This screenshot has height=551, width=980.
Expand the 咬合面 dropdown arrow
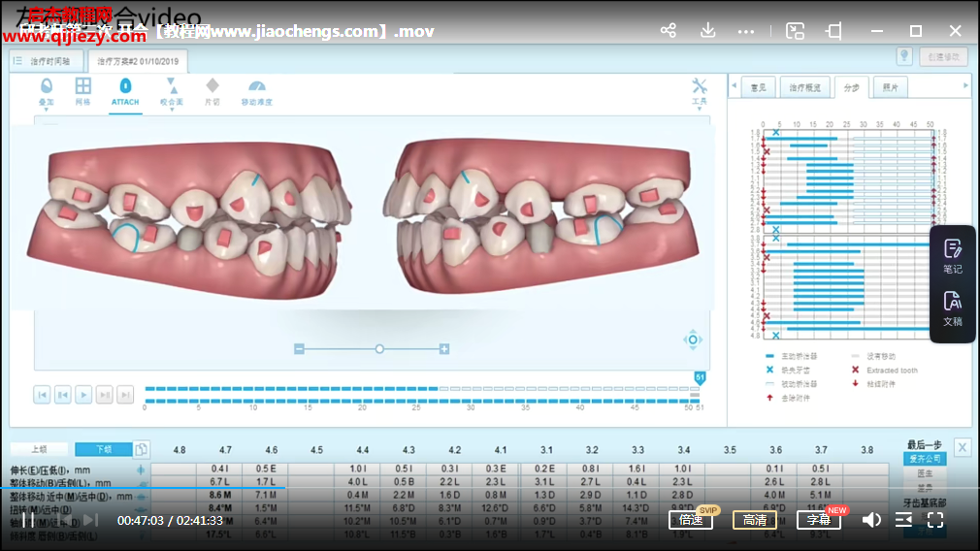tap(171, 110)
